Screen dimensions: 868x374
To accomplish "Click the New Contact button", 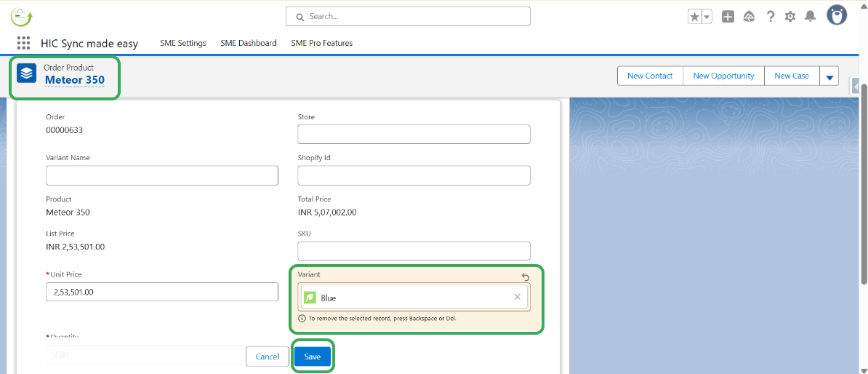I will point(650,76).
